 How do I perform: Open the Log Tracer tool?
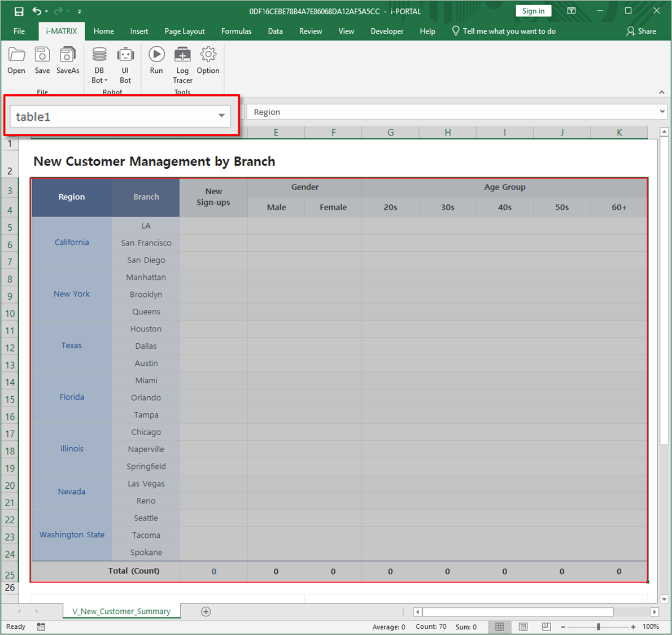[182, 55]
